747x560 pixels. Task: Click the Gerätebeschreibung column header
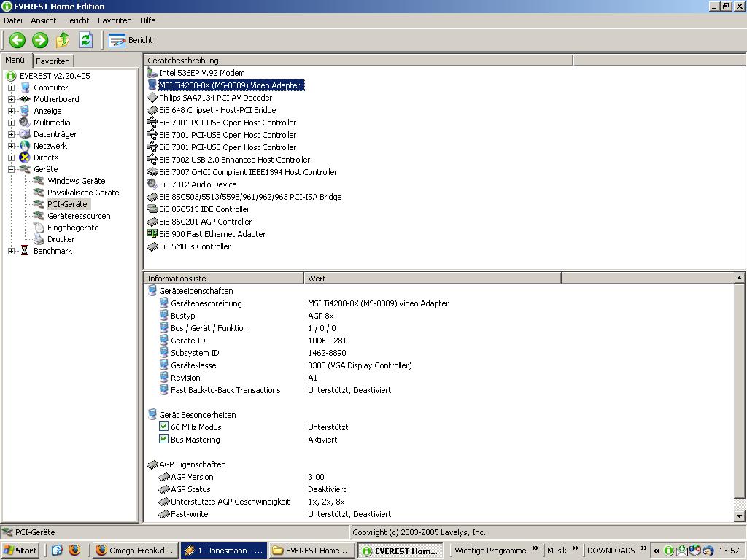357,61
